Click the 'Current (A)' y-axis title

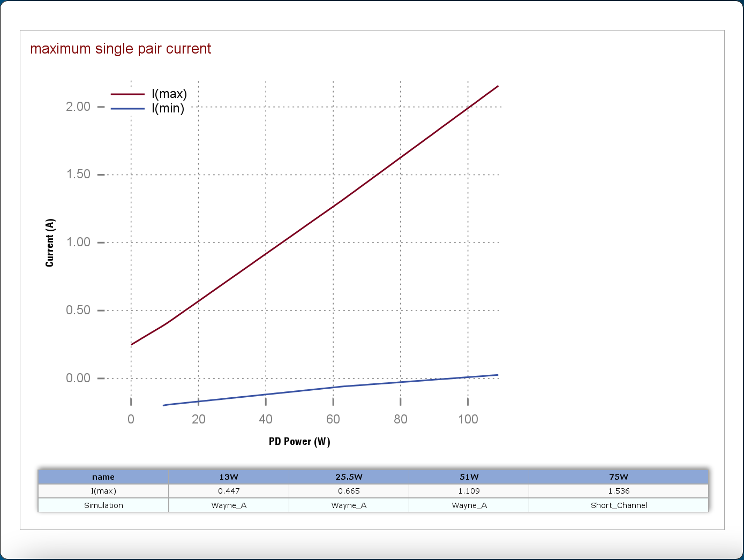(x=50, y=243)
